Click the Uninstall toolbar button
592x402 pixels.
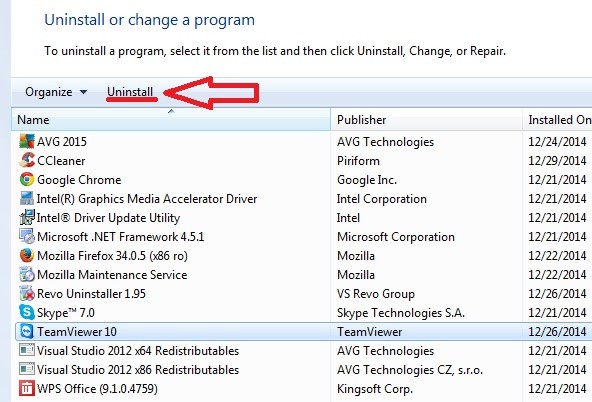[x=130, y=92]
